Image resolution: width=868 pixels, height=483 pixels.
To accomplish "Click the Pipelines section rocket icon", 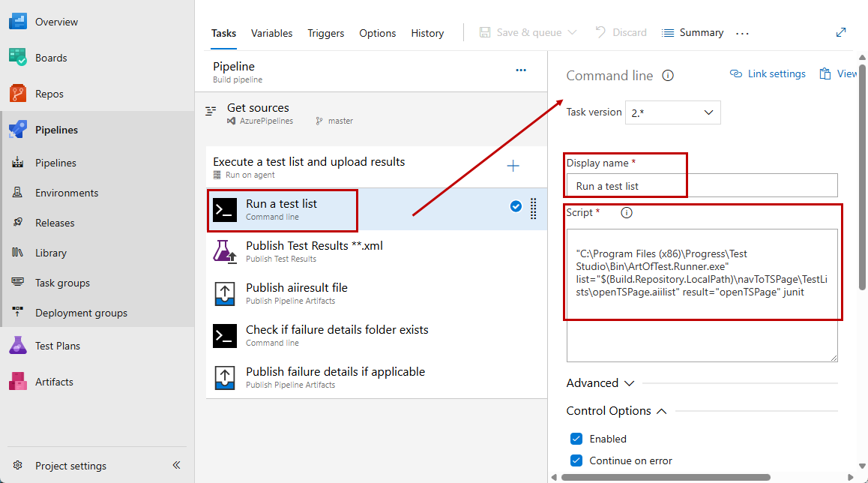I will (x=18, y=130).
